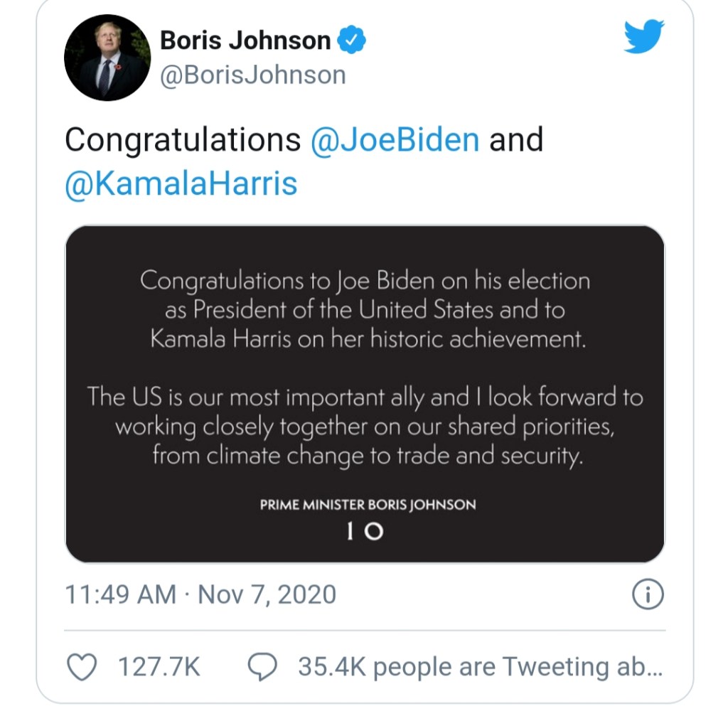Image resolution: width=728 pixels, height=711 pixels.
Task: Click the image's "Congratulations to Joe Biden" paragraph
Action: [365, 310]
